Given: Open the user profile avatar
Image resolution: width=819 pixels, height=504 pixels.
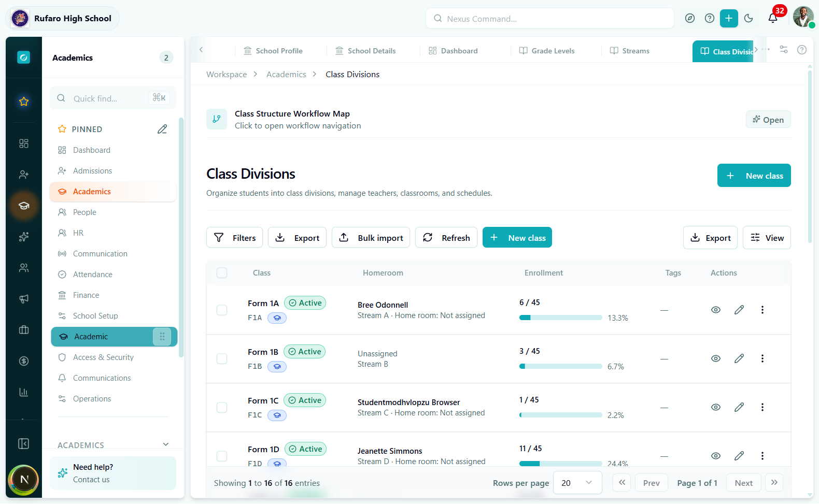Looking at the screenshot, I should click(803, 17).
